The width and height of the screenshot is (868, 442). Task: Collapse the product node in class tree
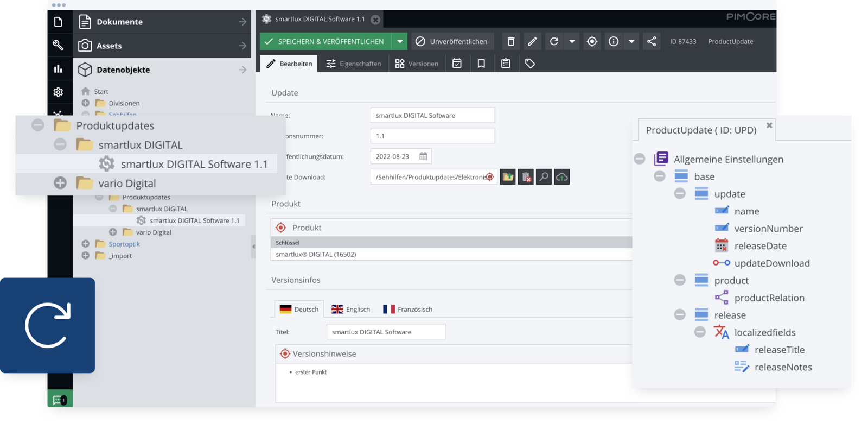click(680, 280)
